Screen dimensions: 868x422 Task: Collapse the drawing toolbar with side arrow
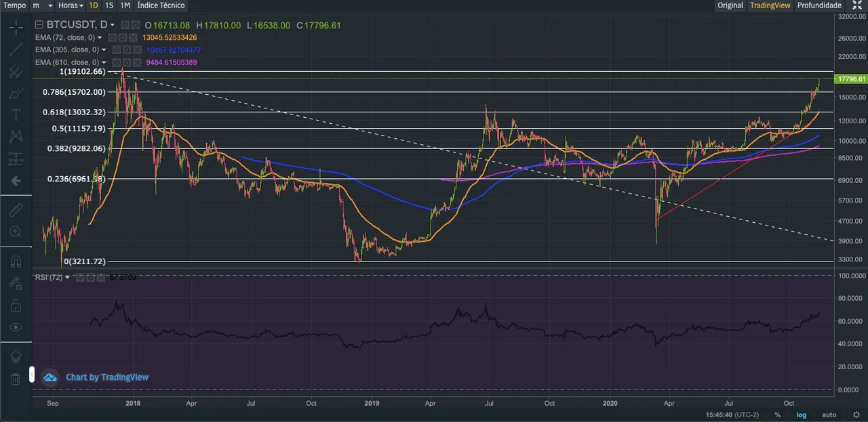click(x=31, y=374)
